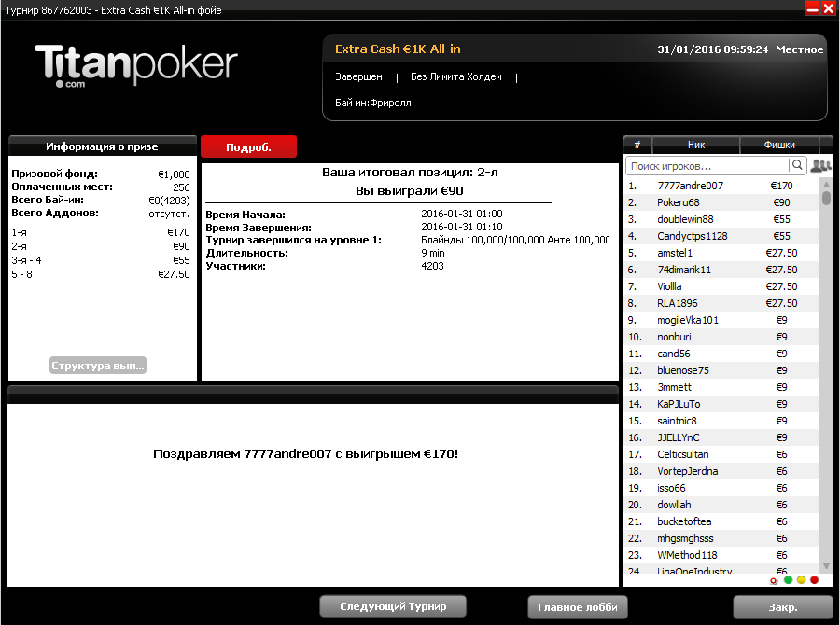This screenshot has width=840, height=625.
Task: Click the solid red status dot
Action: (x=814, y=580)
